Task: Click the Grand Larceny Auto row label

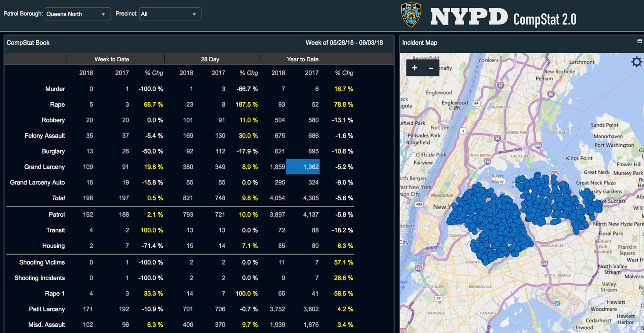Action: [37, 182]
